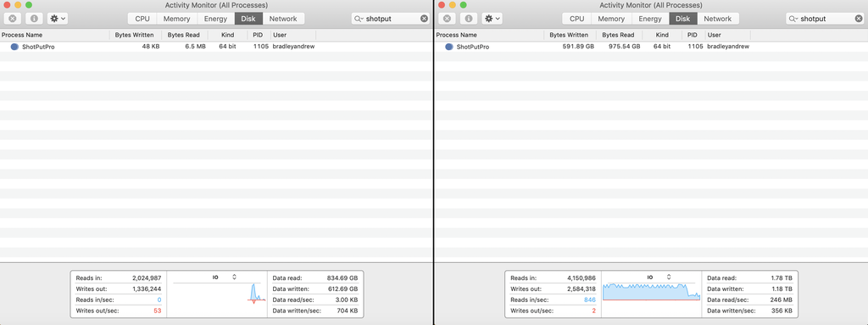Select Disk tab in left window
The width and height of the screenshot is (868, 325).
(x=248, y=19)
